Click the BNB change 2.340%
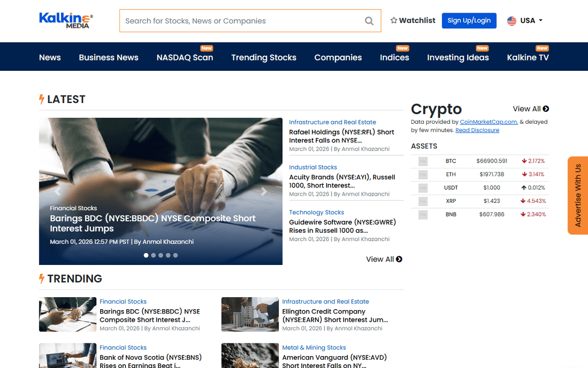This screenshot has height=368, width=588. point(533,214)
